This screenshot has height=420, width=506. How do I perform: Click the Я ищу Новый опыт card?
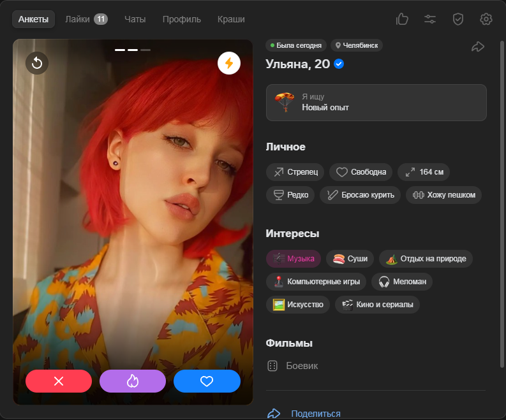pyautogui.click(x=376, y=103)
